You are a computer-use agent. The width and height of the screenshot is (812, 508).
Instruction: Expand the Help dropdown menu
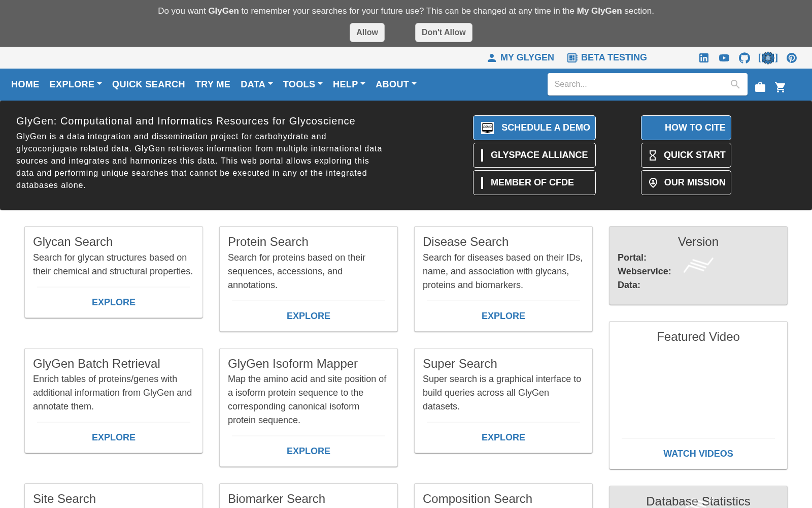[x=349, y=84]
